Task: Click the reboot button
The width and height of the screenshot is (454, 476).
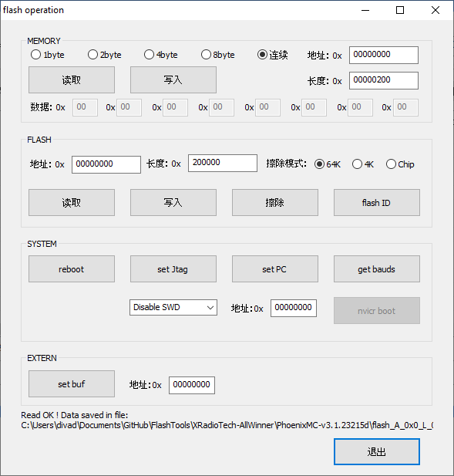Action: [x=72, y=269]
